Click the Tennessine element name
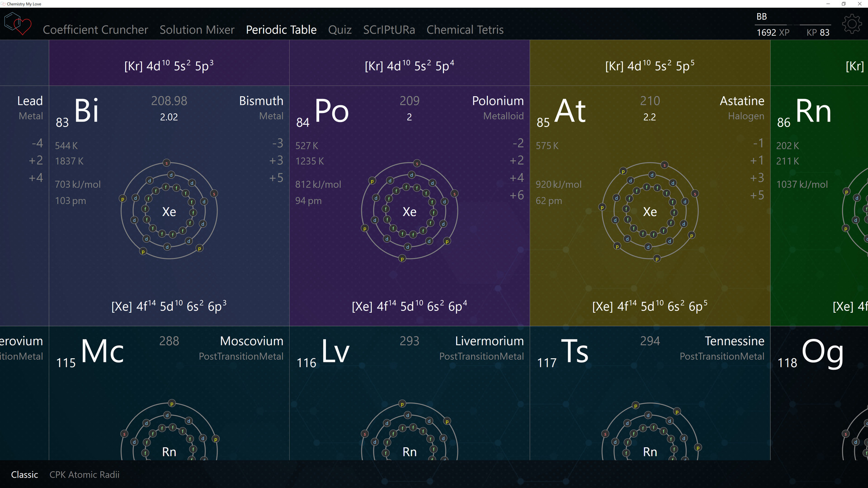Image resolution: width=868 pixels, height=488 pixels. point(735,341)
